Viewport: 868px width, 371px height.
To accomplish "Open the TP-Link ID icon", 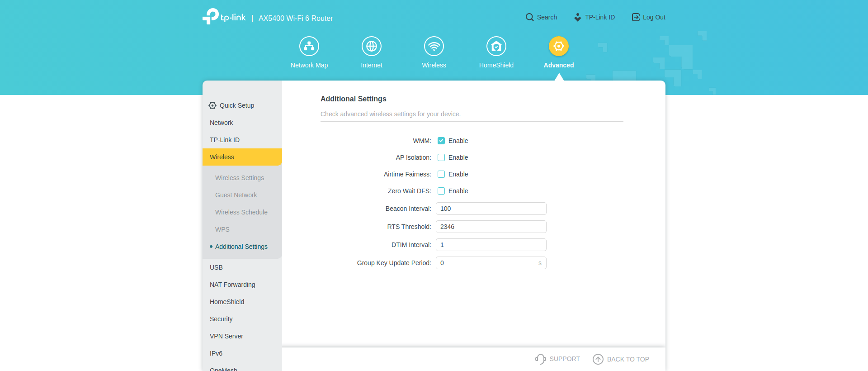I will point(578,17).
